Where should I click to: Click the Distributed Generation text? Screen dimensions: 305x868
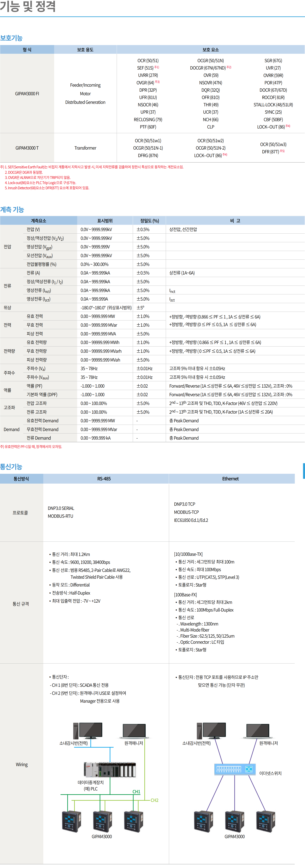(85, 102)
